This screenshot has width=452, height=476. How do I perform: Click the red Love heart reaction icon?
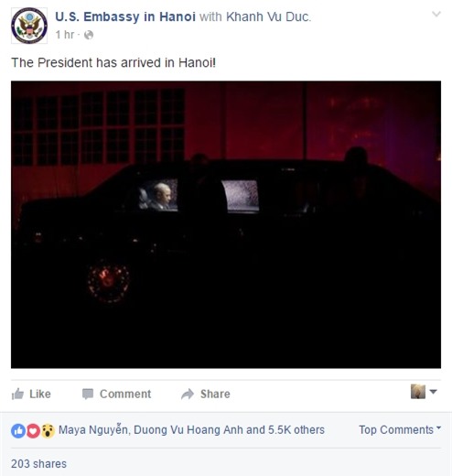33,431
